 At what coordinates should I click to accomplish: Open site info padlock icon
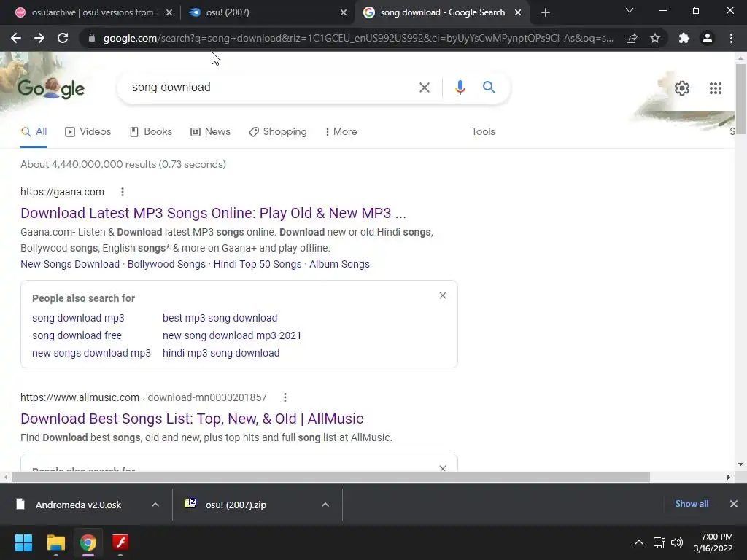pos(92,38)
